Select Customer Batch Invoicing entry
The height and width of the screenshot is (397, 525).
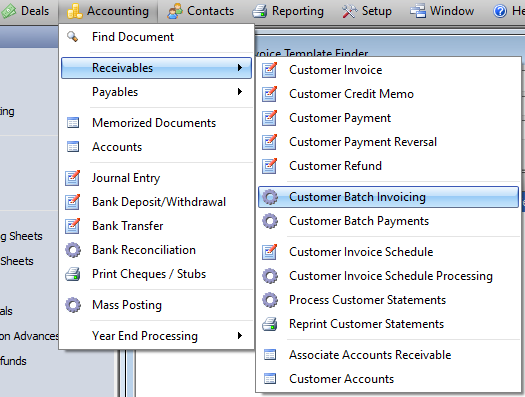tap(388, 197)
